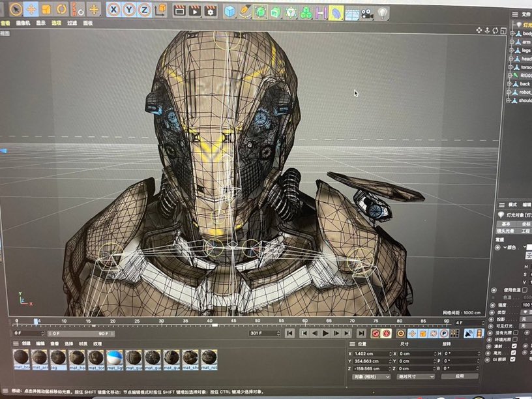This screenshot has width=532, height=399.
Task: Add a Light object from toolbar
Action: coord(383,14)
